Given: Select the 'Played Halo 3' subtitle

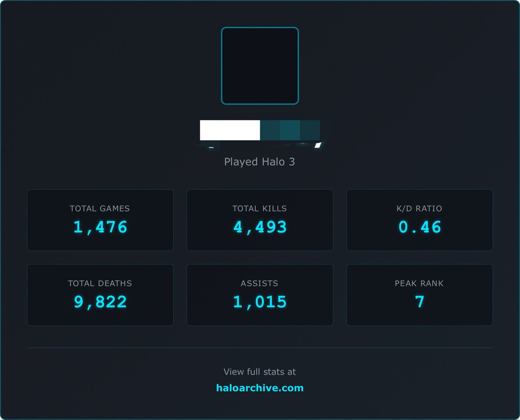Looking at the screenshot, I should pyautogui.click(x=260, y=162).
